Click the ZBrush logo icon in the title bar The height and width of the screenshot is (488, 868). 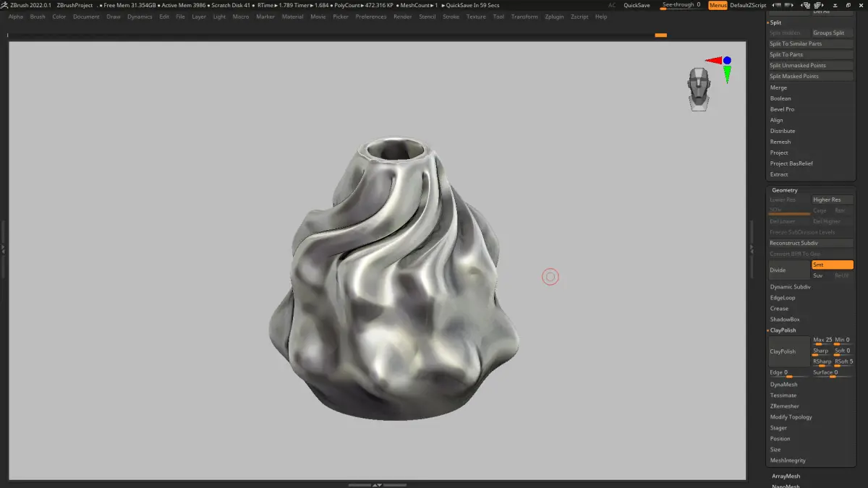coord(4,5)
